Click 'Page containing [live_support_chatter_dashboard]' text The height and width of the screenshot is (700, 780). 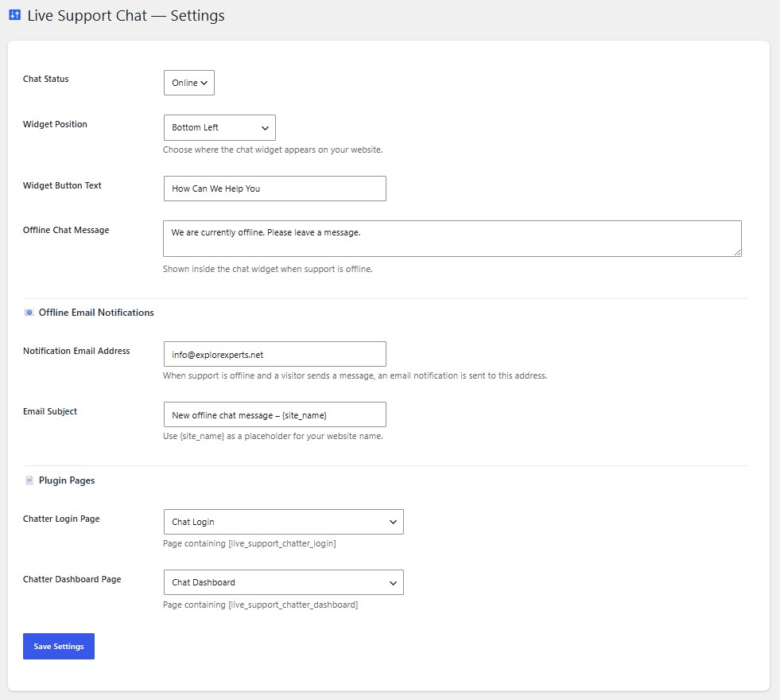click(261, 605)
